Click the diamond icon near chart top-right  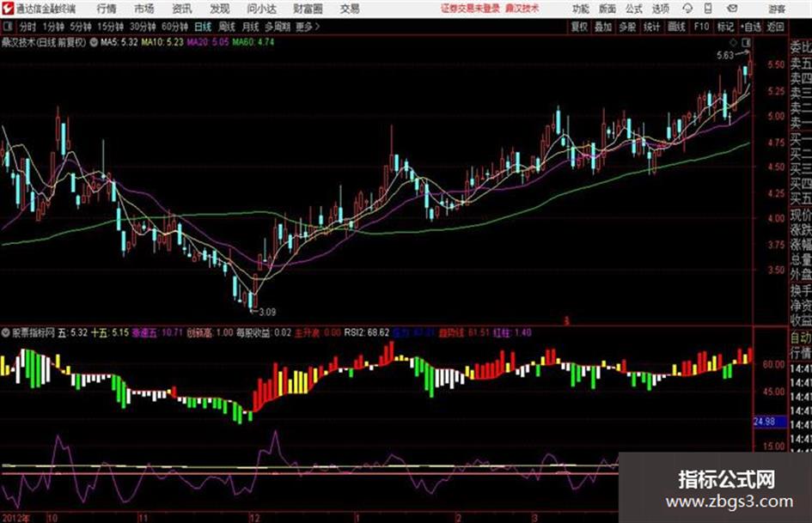pos(733,42)
